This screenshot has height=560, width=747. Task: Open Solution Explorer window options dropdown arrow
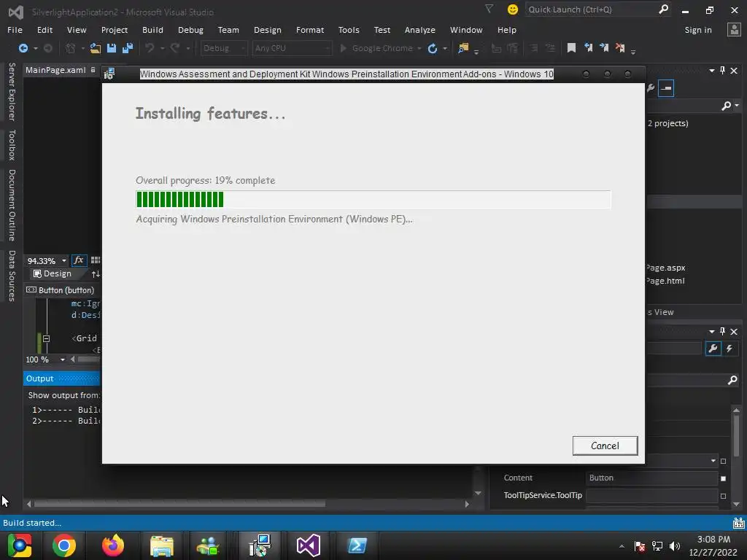click(712, 70)
